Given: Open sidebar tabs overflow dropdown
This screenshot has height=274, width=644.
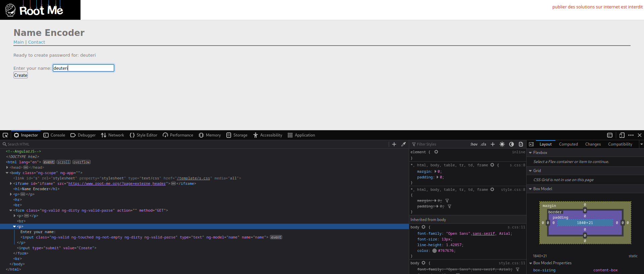Looking at the screenshot, I should point(641,144).
